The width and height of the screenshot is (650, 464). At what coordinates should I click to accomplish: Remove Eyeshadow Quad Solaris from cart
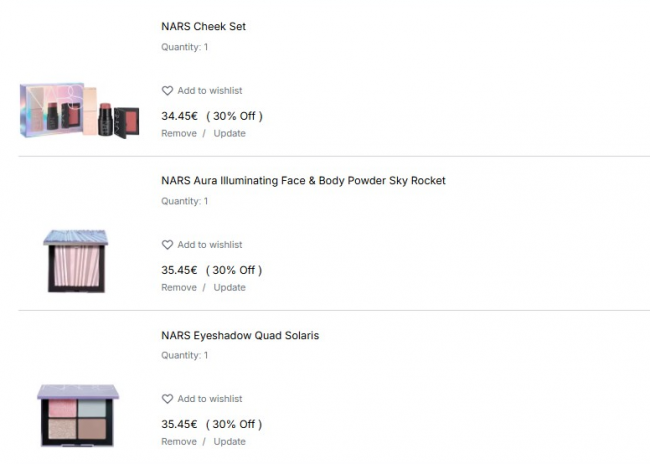click(x=179, y=441)
